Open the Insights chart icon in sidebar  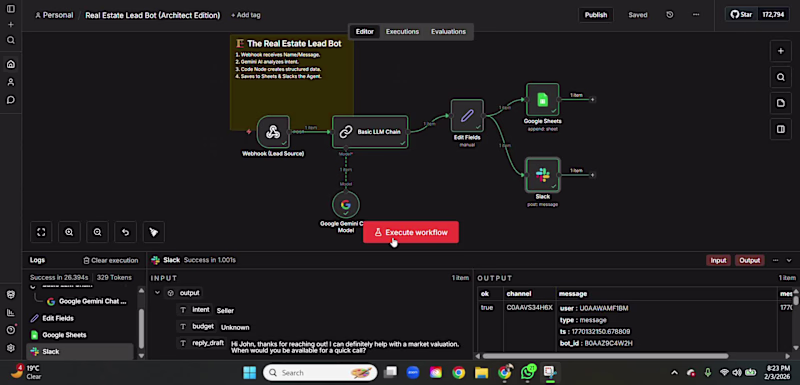[x=11, y=313]
